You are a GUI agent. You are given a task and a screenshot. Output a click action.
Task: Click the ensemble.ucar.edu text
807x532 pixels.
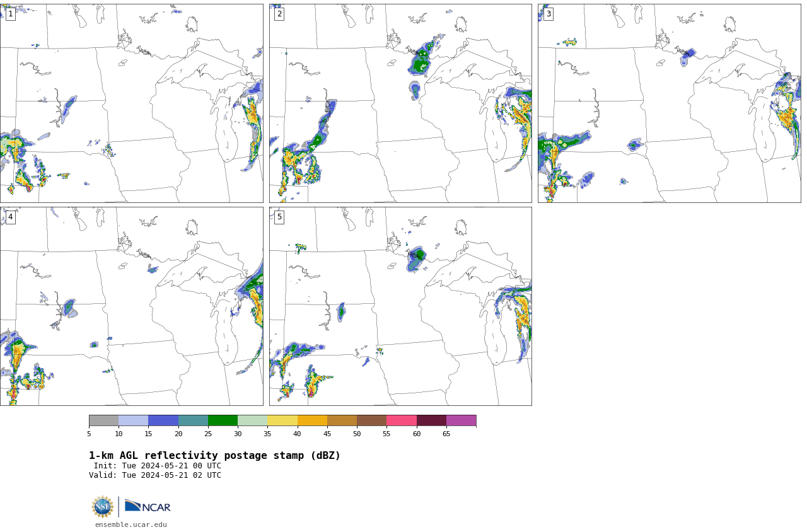pyautogui.click(x=131, y=524)
